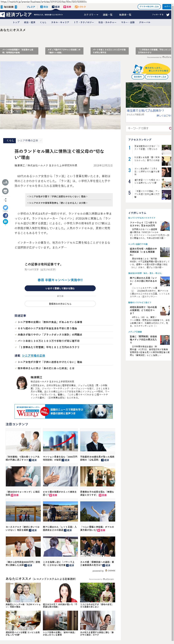Screen dimensions: 174x644
Task: Click the font size (Aa) icon
Action: click(x=5, y=183)
